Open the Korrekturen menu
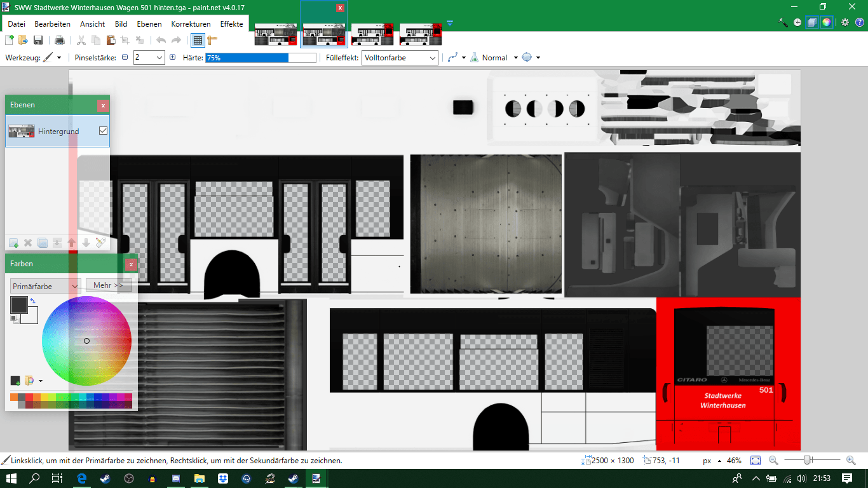 (x=191, y=24)
